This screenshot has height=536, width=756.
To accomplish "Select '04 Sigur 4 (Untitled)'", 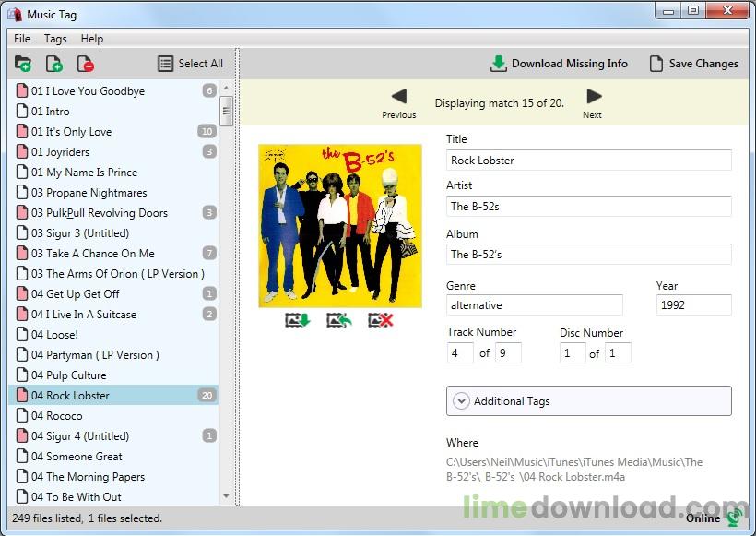I will click(113, 435).
